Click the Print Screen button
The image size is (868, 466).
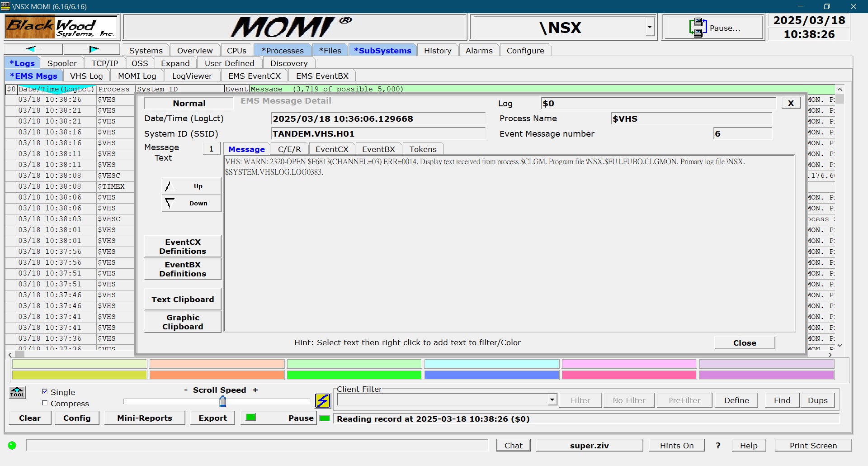pos(813,445)
